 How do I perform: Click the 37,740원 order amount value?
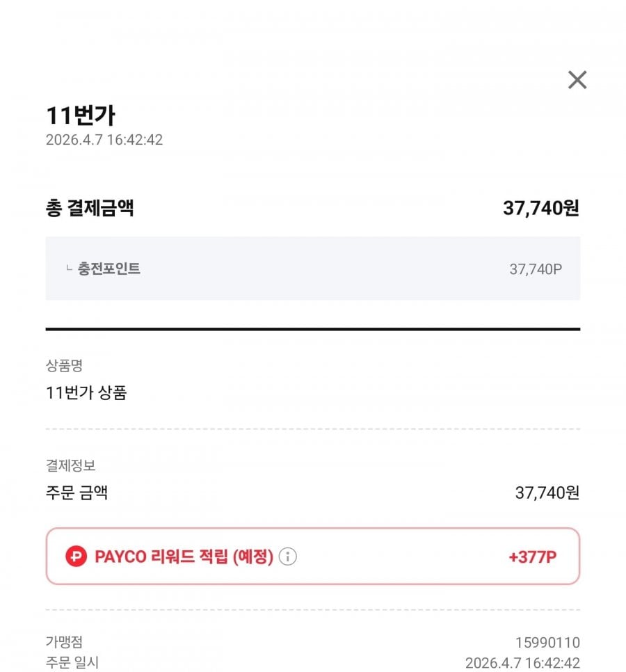pyautogui.click(x=547, y=493)
